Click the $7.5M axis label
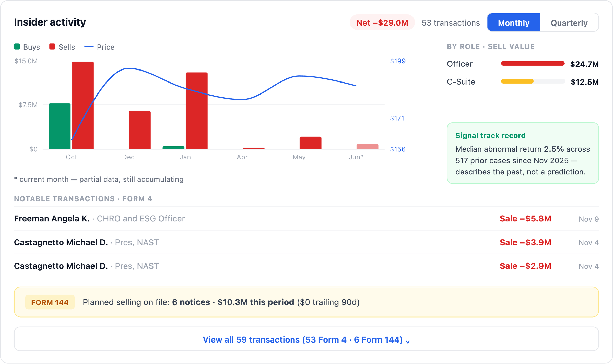Viewport: 613px width, 364px height. [28, 104]
